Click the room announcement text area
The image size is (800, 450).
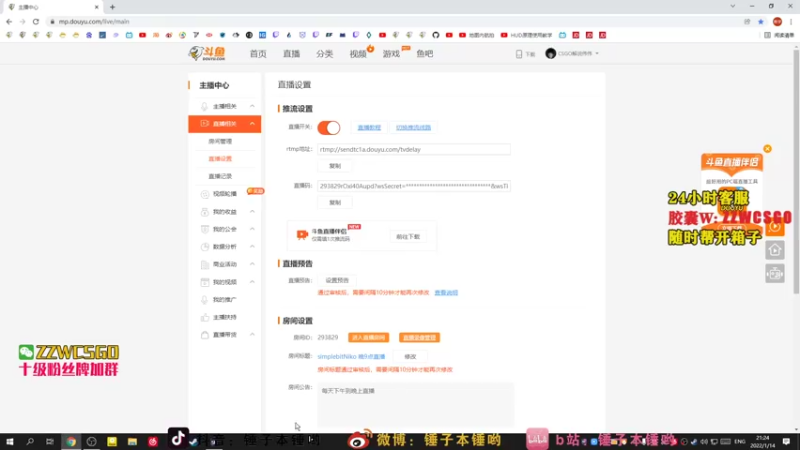point(416,405)
